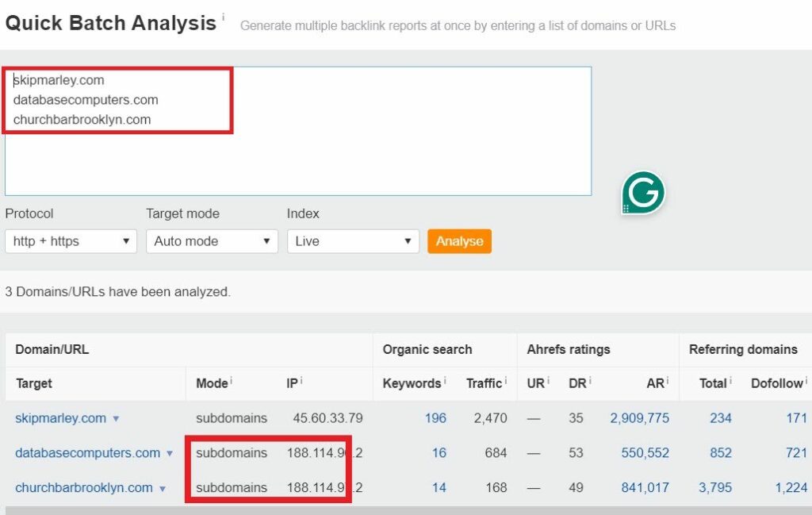Open keywords count 16 for databasecomputers.com
The image size is (812, 515).
(439, 453)
